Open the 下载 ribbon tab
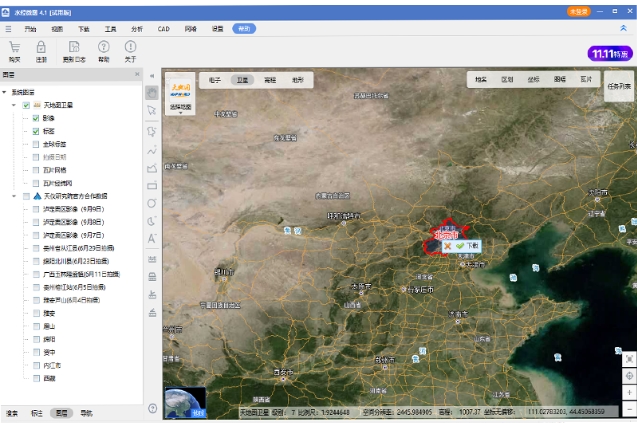This screenshot has width=637, height=423. (x=84, y=29)
